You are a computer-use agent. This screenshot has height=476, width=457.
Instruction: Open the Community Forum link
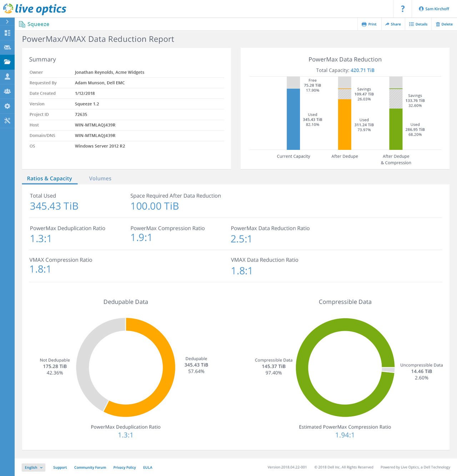(x=90, y=467)
